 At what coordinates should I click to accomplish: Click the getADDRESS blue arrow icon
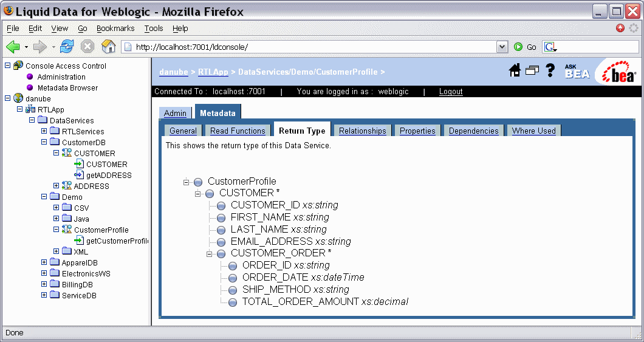coord(79,175)
